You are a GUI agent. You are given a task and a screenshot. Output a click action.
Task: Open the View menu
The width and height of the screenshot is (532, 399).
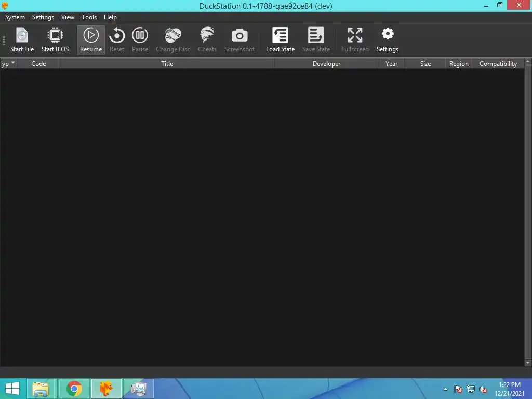pos(68,17)
